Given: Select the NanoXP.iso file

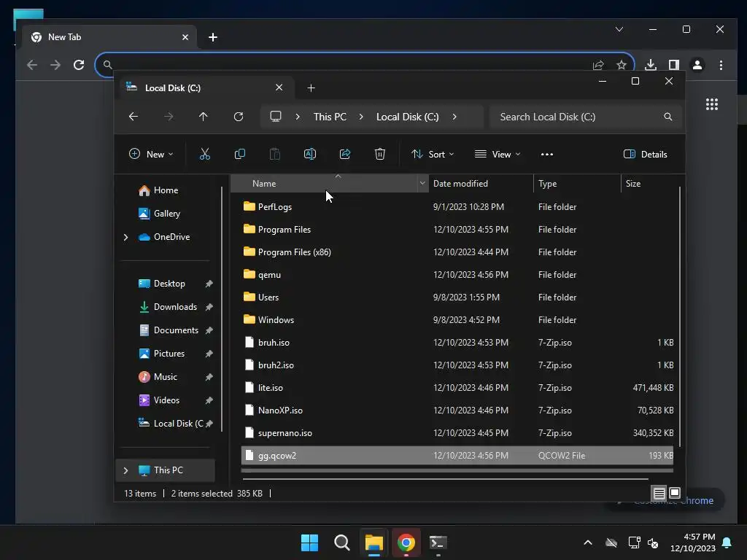Looking at the screenshot, I should coord(457,411).
